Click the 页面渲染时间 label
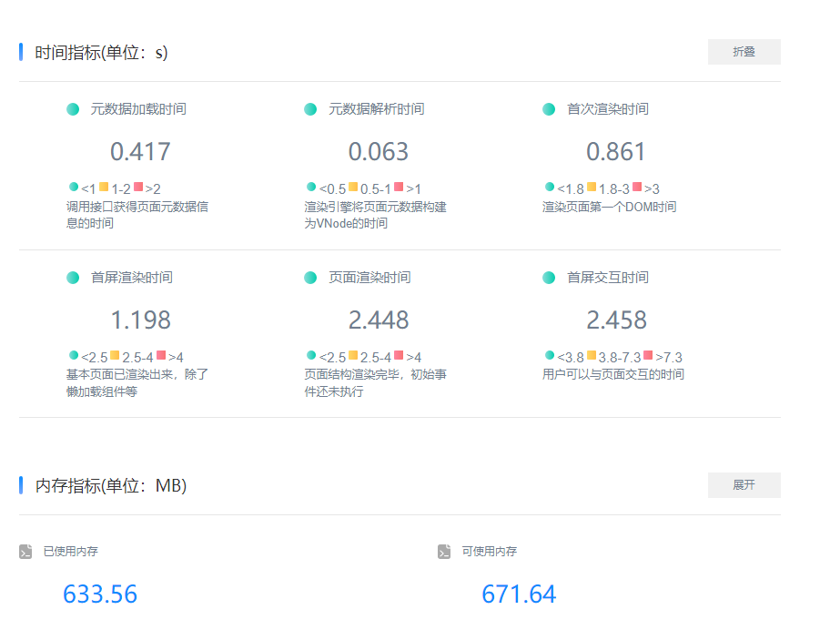 (369, 278)
